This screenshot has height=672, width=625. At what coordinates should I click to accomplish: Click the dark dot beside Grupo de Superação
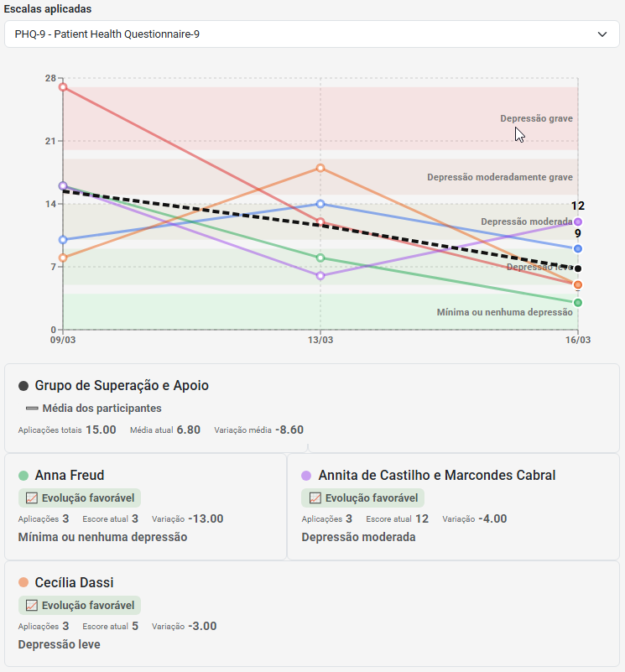click(23, 386)
